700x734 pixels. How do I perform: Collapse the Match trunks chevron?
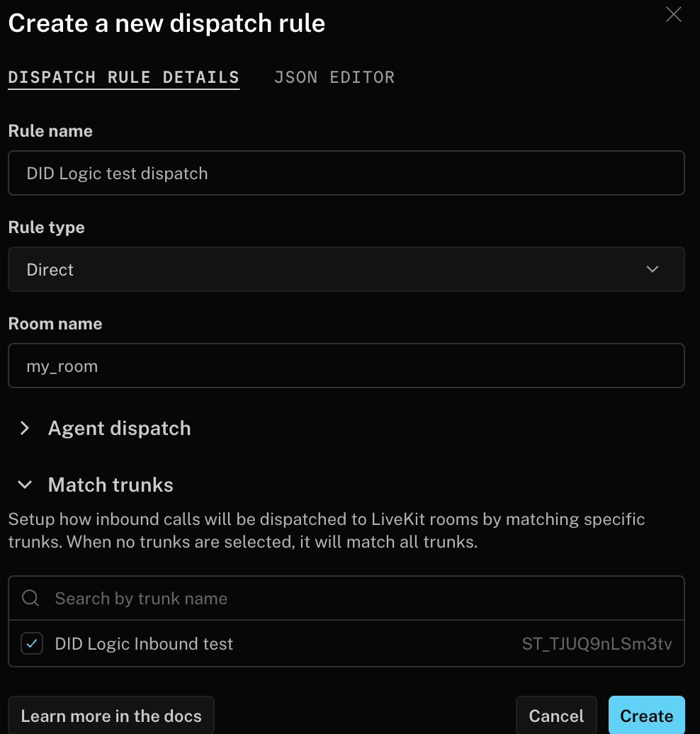pos(25,485)
